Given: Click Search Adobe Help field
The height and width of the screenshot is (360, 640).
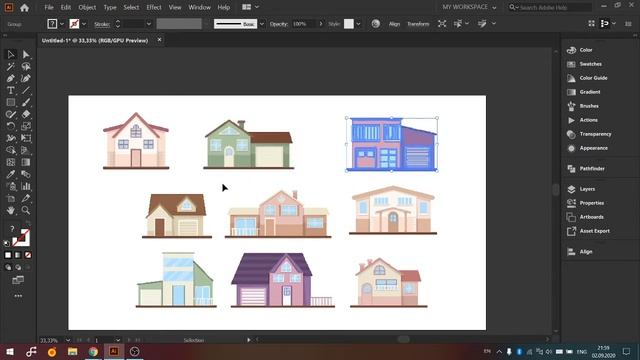Looking at the screenshot, I should (x=549, y=7).
